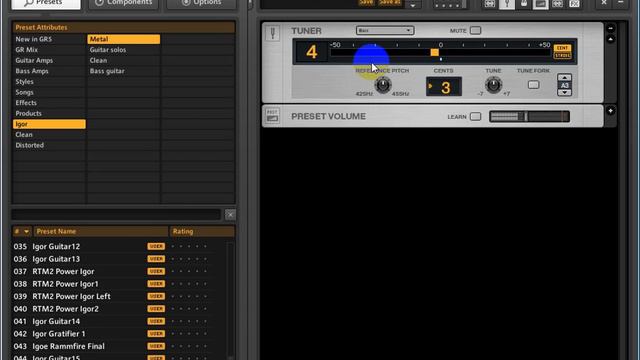Select GR Mix attribute

point(49,50)
